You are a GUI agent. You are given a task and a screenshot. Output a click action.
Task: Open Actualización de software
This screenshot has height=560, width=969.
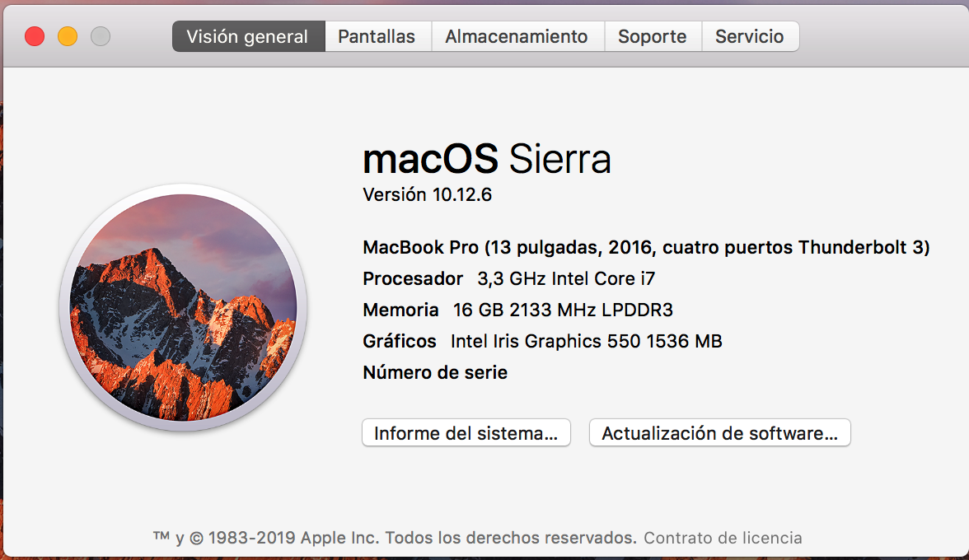coord(719,433)
